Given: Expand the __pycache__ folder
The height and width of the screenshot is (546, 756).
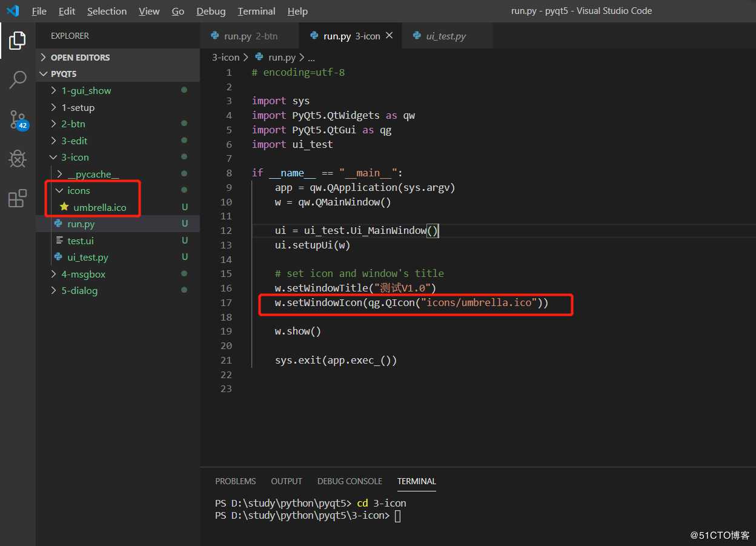Looking at the screenshot, I should (118, 174).
